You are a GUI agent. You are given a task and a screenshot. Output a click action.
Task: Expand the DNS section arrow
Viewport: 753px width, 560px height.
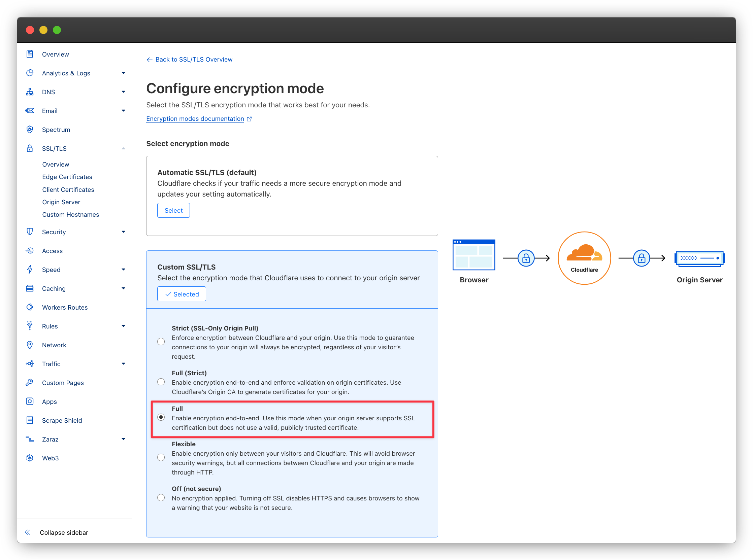(x=124, y=92)
